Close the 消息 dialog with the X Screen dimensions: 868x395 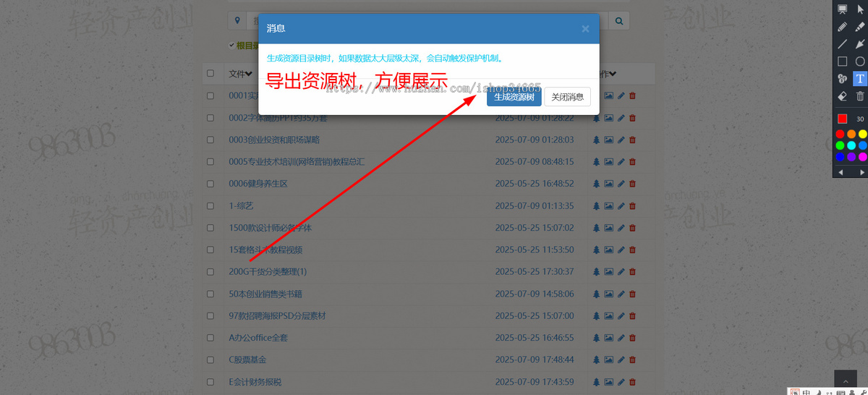(585, 29)
